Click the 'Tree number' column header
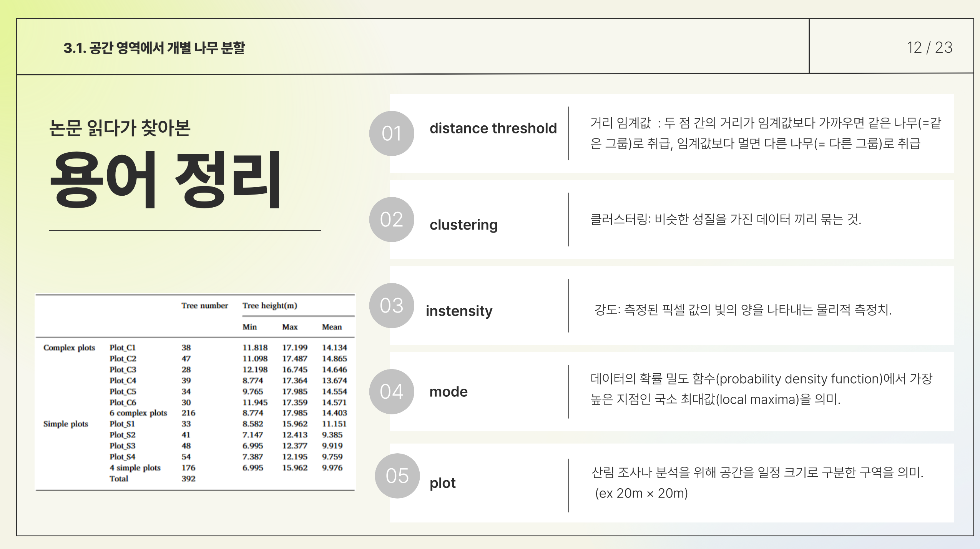 point(204,306)
